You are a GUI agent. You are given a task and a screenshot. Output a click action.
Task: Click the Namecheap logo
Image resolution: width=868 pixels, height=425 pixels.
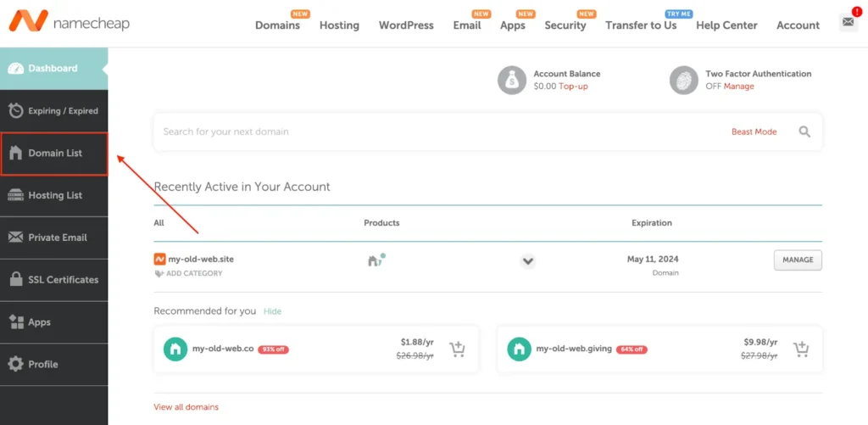(70, 21)
